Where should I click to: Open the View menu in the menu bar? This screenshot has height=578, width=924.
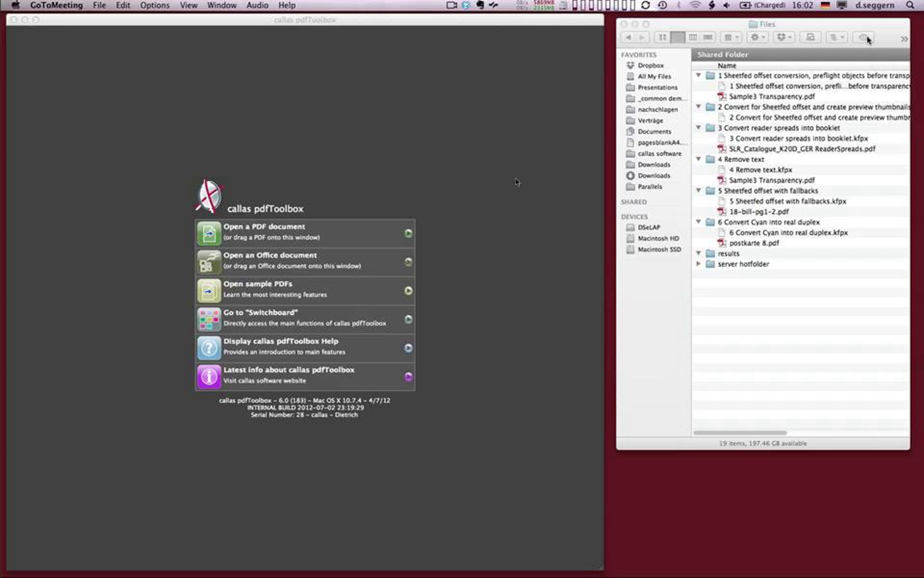[x=189, y=5]
